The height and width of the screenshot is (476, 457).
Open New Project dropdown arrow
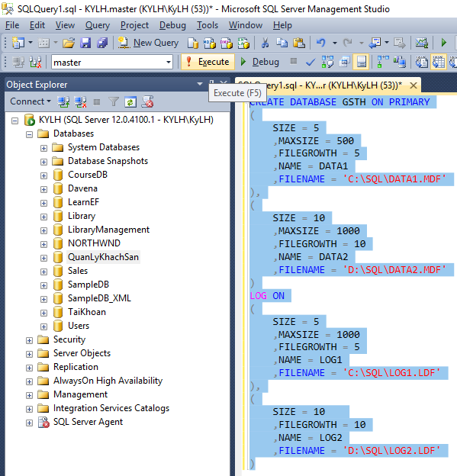[x=31, y=43]
